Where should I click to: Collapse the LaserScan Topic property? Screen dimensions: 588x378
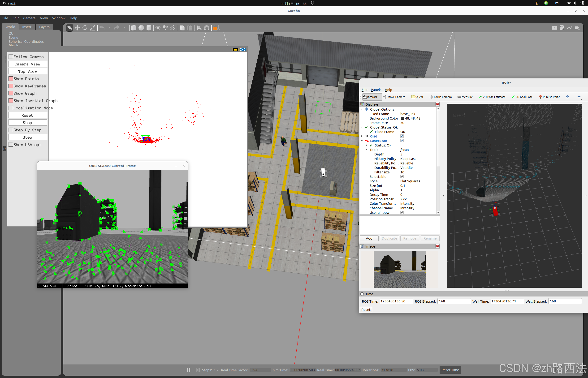point(367,150)
